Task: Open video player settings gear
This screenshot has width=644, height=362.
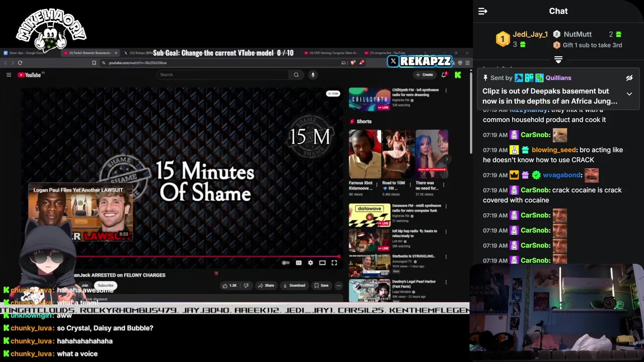Action: [x=310, y=263]
